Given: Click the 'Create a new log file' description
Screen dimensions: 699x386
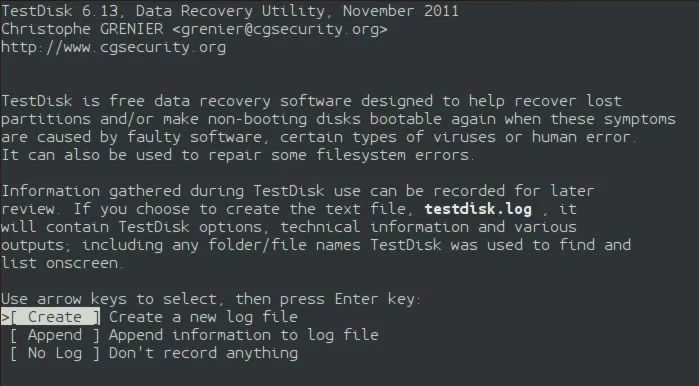Looking at the screenshot, I should 203,317.
